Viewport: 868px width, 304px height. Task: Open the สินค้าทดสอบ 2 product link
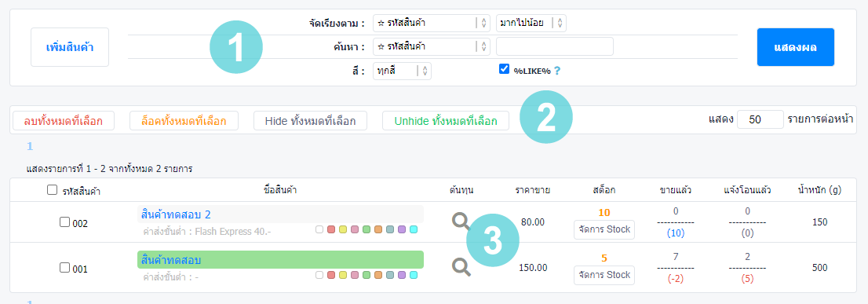click(x=176, y=214)
